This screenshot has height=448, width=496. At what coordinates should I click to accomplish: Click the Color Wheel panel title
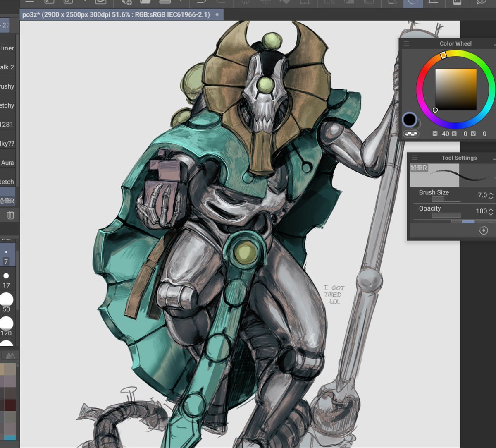[455, 43]
